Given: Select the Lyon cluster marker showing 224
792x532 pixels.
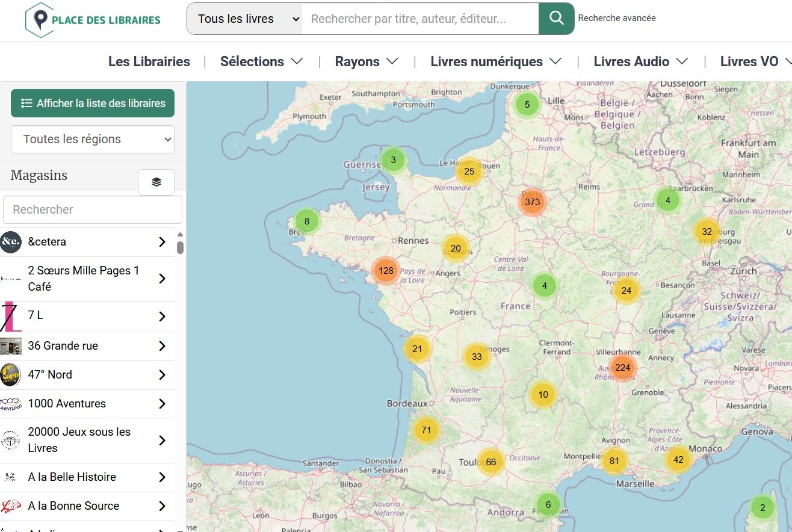Looking at the screenshot, I should click(x=622, y=368).
